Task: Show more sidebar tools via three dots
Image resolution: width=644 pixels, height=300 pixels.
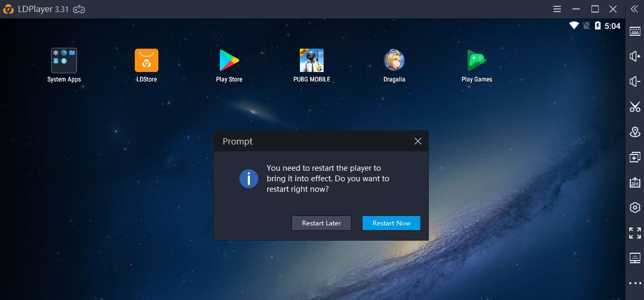Action: pyautogui.click(x=635, y=283)
